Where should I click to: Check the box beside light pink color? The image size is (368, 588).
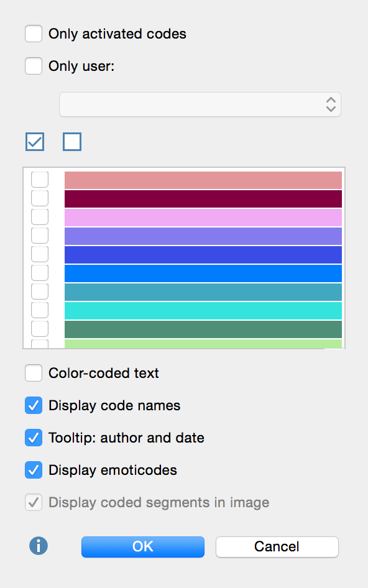pos(40,217)
